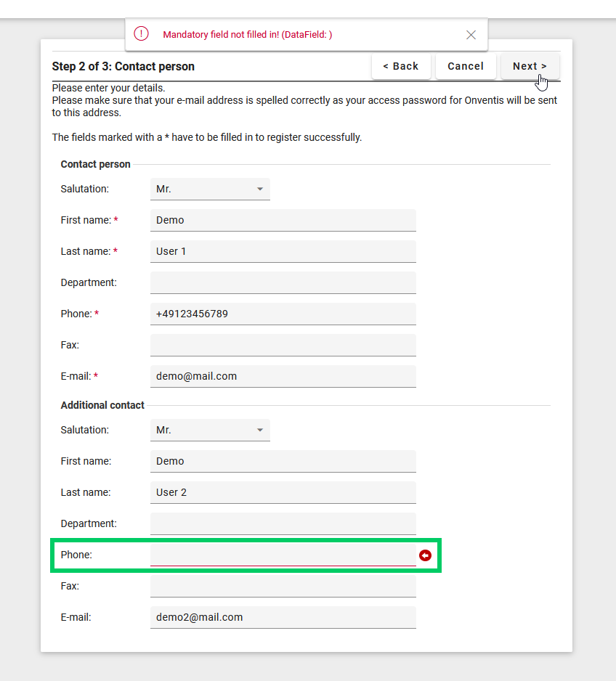Screen dimensions: 616x681
Task: Click the Next button
Action: click(x=530, y=66)
